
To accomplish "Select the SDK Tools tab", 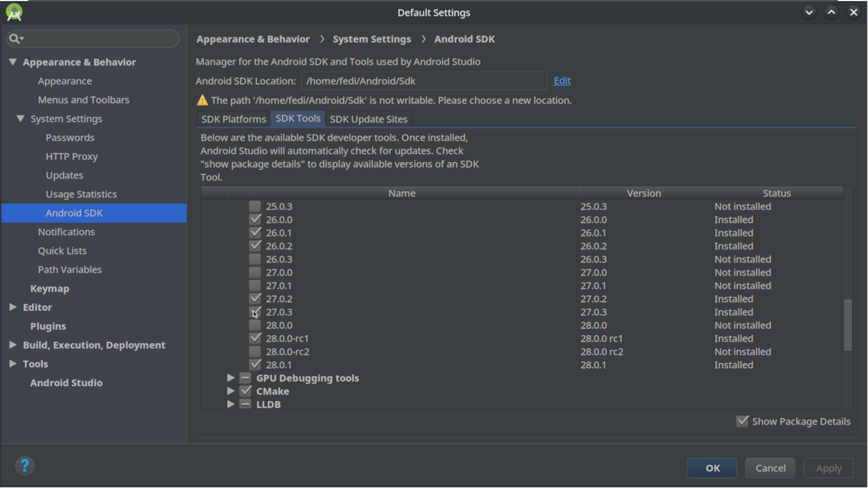I will tap(298, 119).
